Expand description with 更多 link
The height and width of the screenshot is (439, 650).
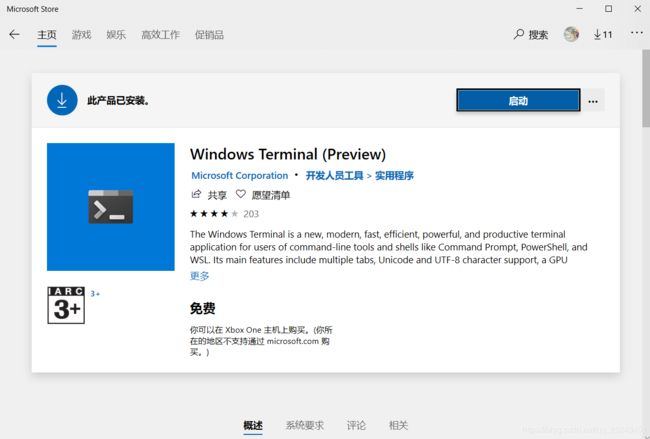point(199,276)
